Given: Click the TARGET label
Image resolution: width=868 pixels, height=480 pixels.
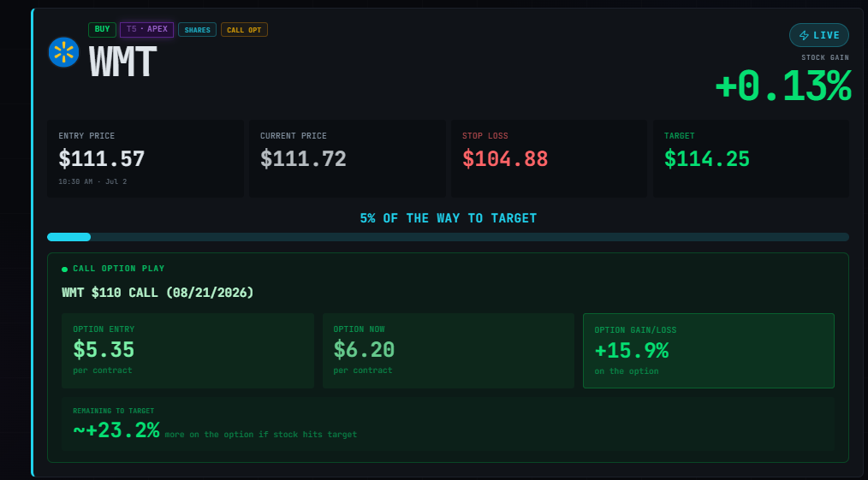Looking at the screenshot, I should click(x=679, y=136).
